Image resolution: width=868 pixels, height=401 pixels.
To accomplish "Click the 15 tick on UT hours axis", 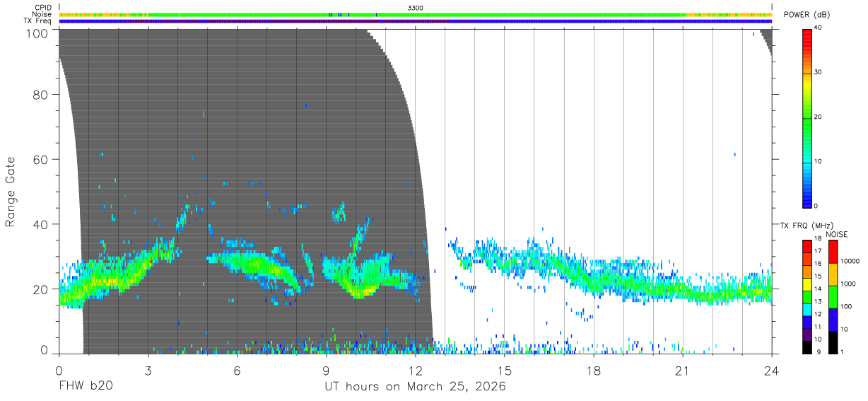I will (x=505, y=371).
